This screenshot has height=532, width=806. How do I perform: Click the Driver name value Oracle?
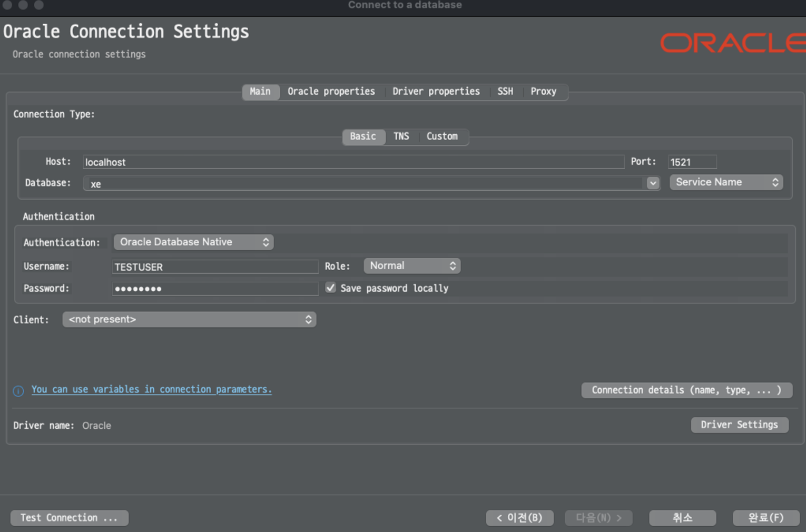[97, 426]
